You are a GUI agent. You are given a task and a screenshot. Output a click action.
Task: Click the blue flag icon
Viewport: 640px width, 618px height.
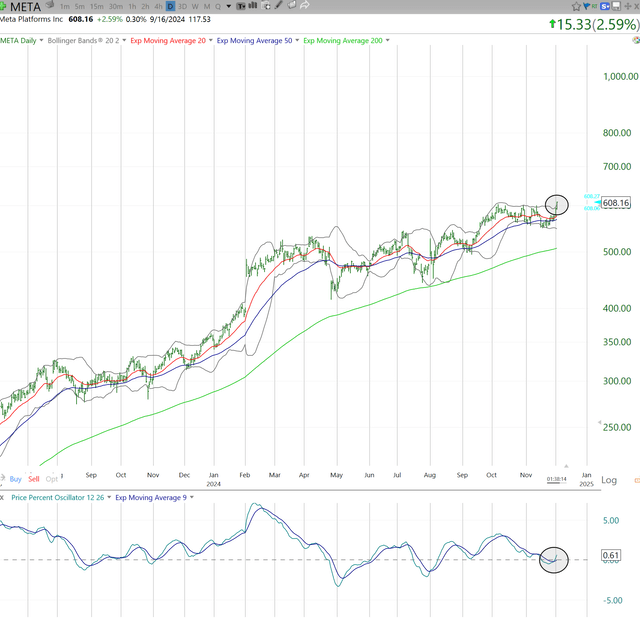tap(587, 6)
